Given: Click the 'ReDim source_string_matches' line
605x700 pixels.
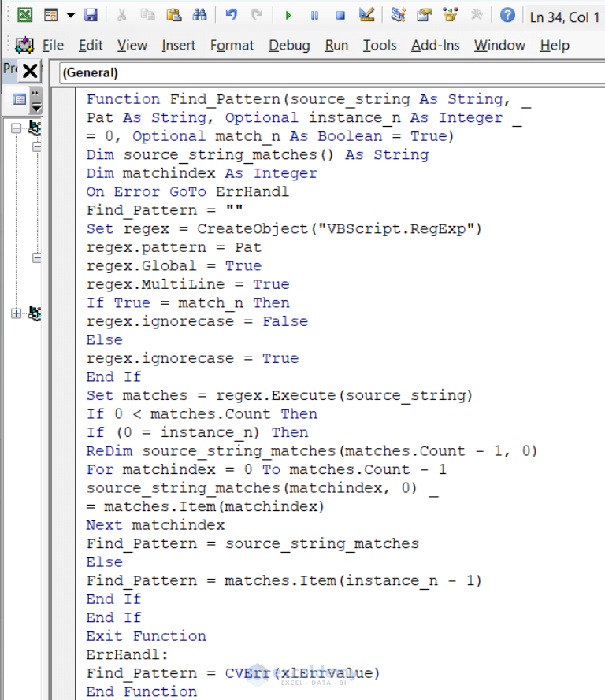Looking at the screenshot, I should [312, 451].
